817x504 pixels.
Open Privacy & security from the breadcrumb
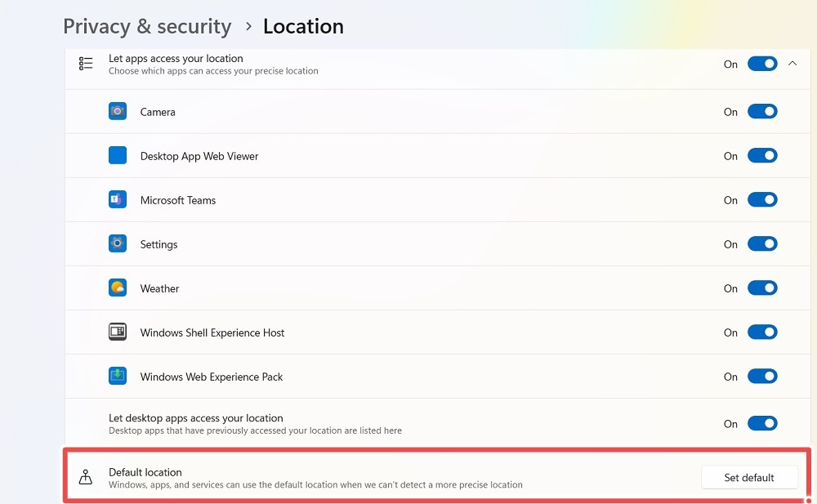click(x=147, y=26)
